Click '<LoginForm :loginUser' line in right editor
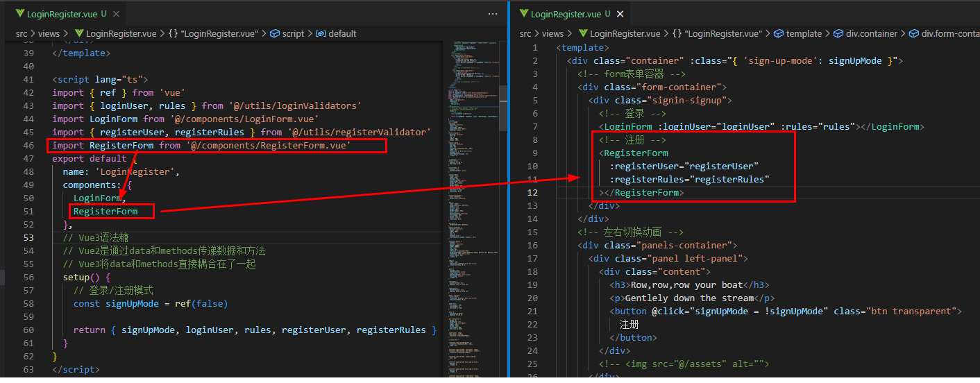Image resolution: width=980 pixels, height=383 pixels. (761, 126)
